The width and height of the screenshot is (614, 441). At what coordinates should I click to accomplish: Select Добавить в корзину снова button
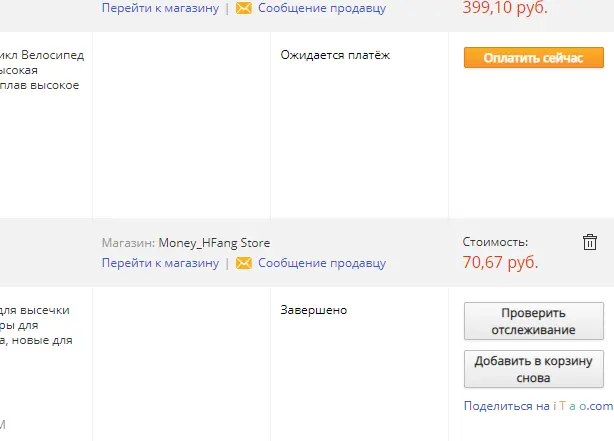click(534, 369)
